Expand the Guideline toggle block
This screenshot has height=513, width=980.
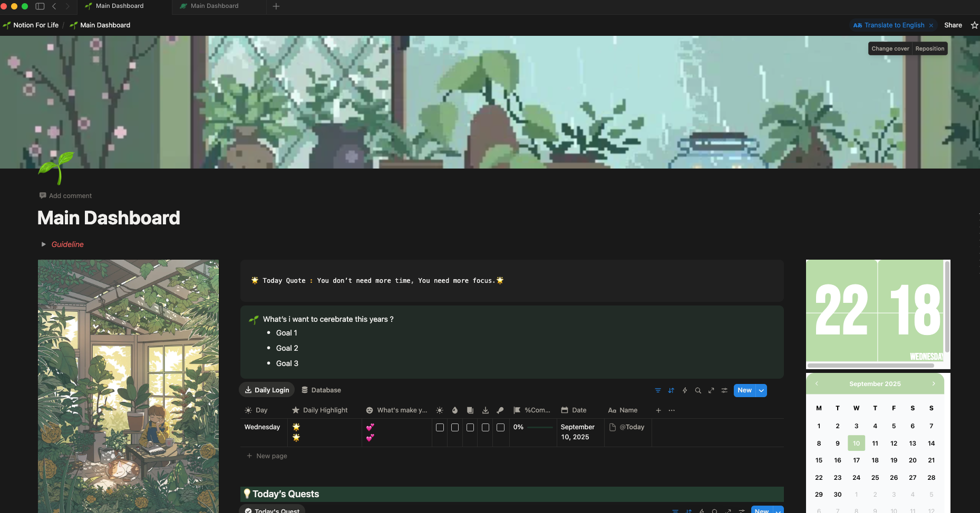coord(44,244)
